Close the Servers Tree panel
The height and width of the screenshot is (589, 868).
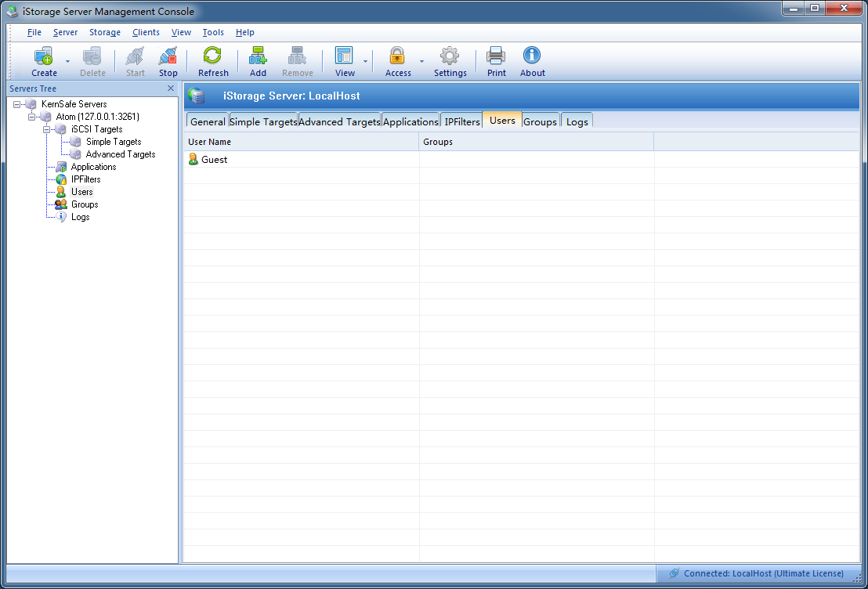[171, 89]
